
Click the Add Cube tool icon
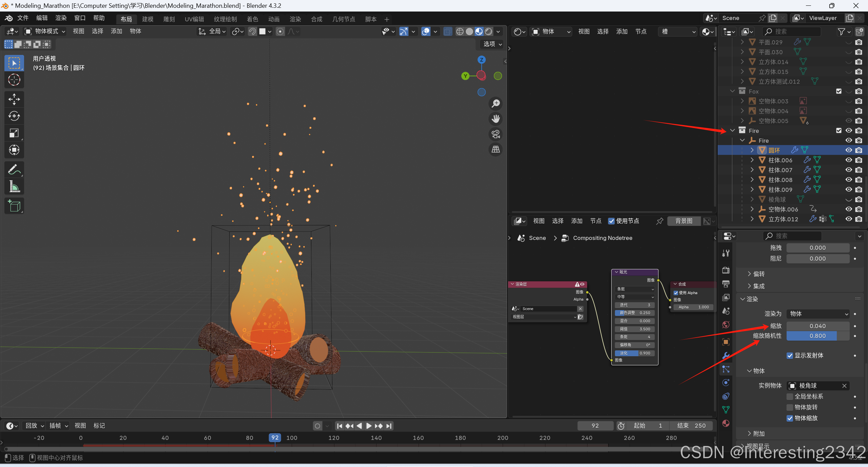pyautogui.click(x=14, y=206)
